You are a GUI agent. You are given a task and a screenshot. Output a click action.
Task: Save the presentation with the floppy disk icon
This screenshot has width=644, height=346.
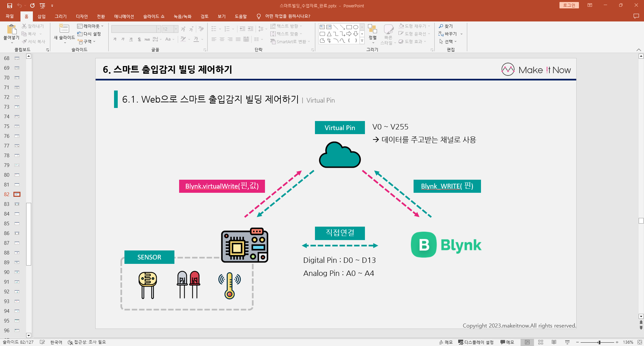[10, 5]
